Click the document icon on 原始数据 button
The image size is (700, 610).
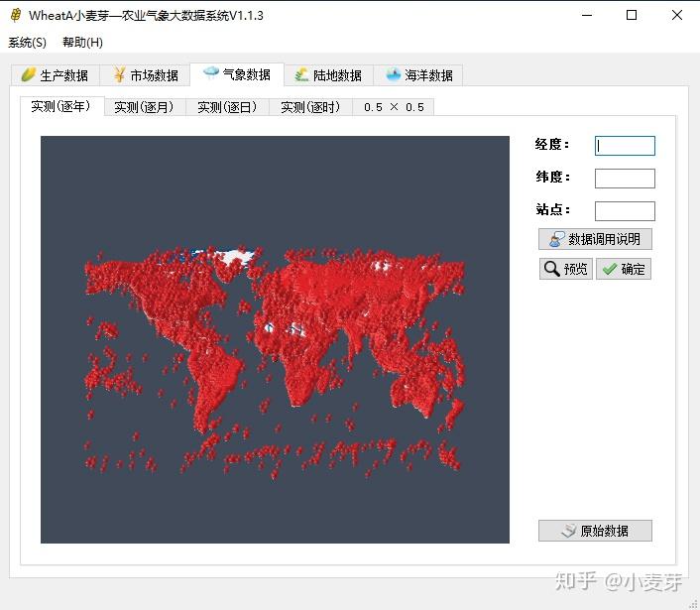[568, 531]
